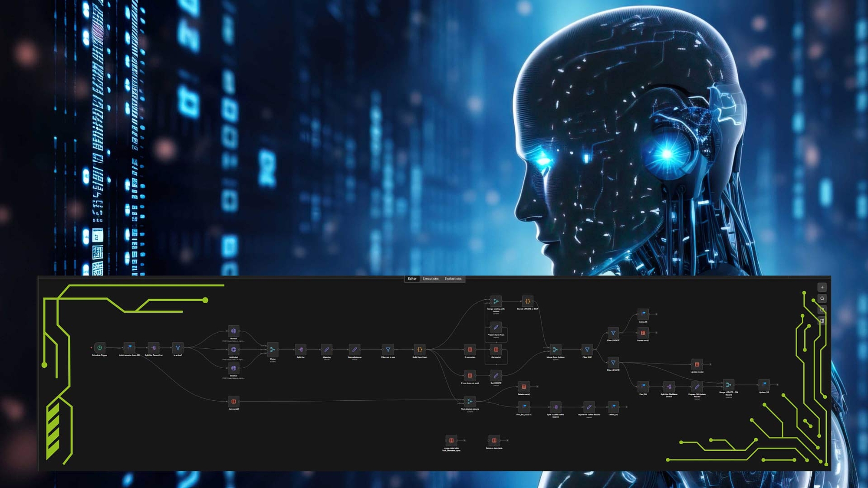Select the Find deleted objects merge node
The height and width of the screenshot is (488, 868).
click(470, 402)
